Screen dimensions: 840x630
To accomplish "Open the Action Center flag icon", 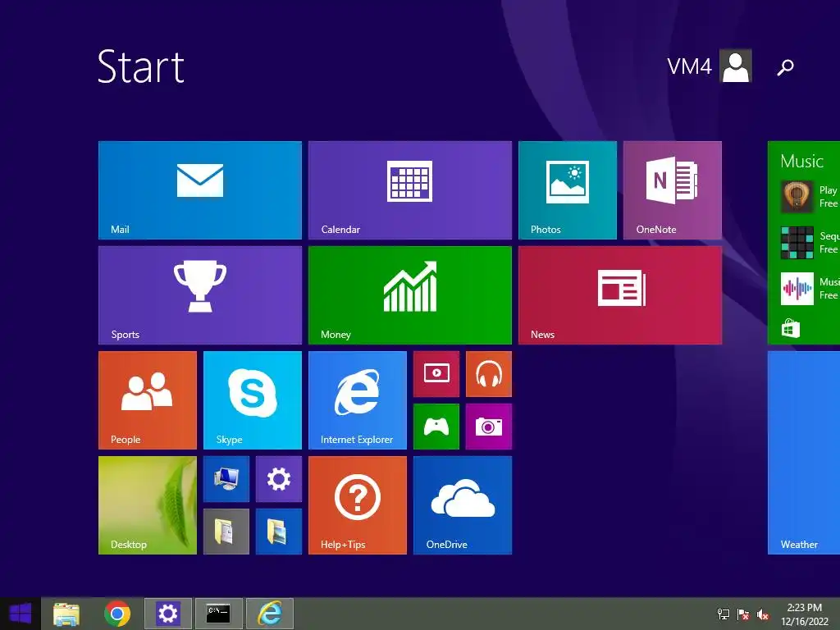I will [x=743, y=614].
